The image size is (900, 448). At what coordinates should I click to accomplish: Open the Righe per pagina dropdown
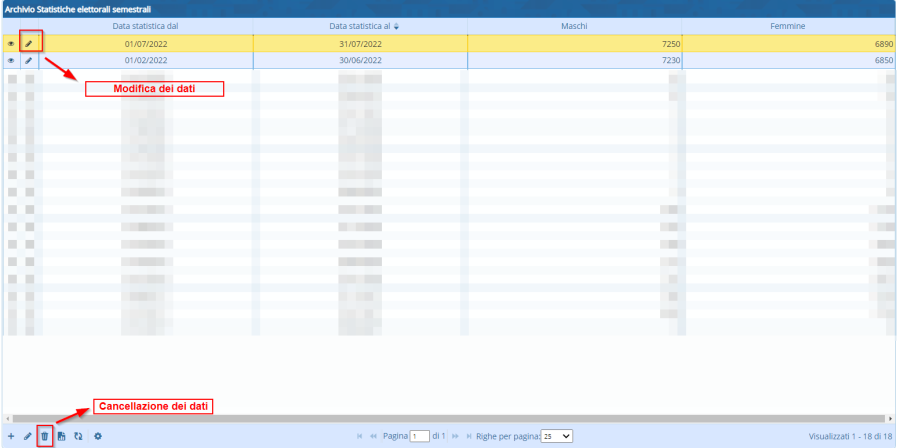(556, 437)
